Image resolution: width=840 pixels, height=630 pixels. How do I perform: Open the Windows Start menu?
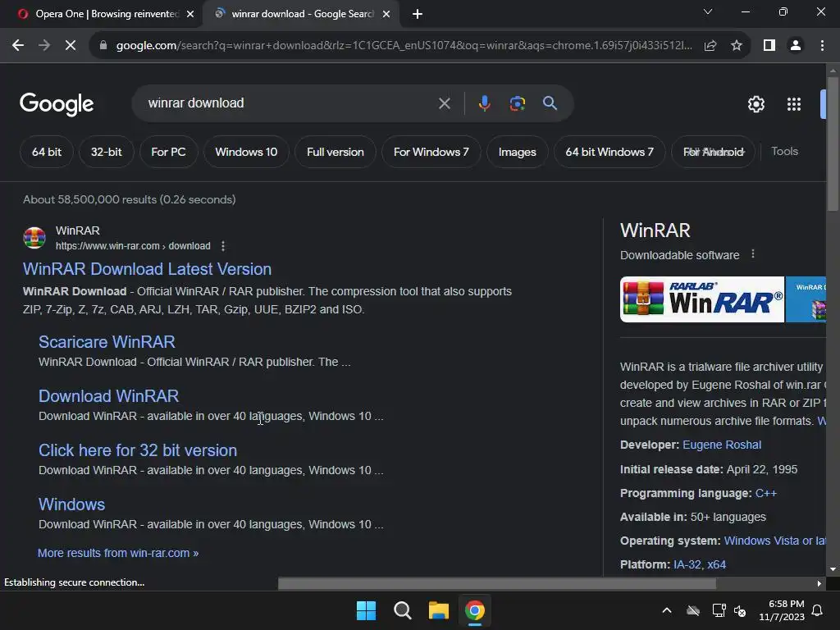[x=367, y=610]
